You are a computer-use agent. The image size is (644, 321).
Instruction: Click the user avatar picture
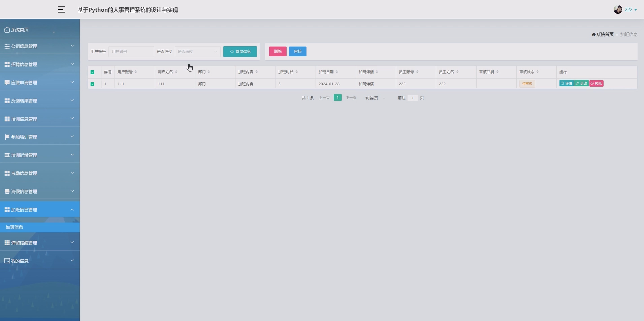(x=618, y=9)
